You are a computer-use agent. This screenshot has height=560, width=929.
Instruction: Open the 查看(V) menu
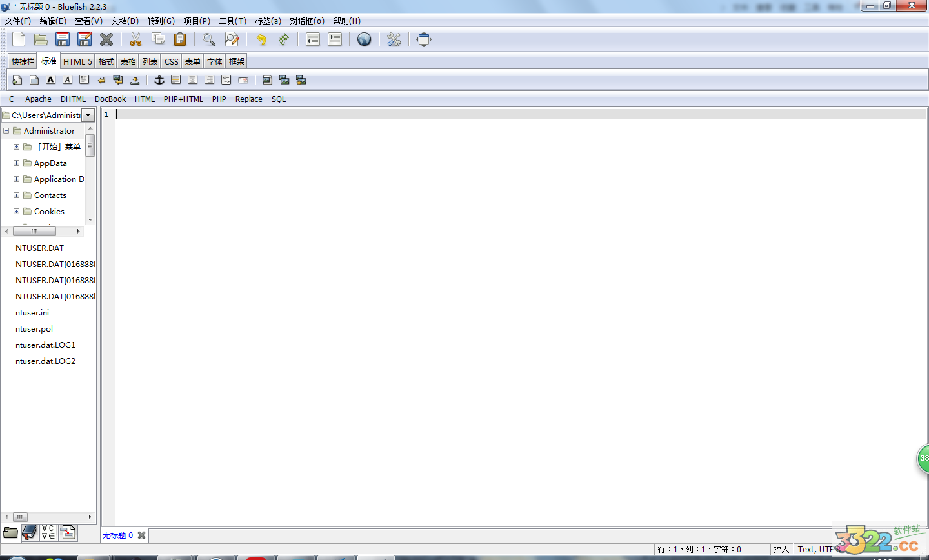click(x=88, y=21)
